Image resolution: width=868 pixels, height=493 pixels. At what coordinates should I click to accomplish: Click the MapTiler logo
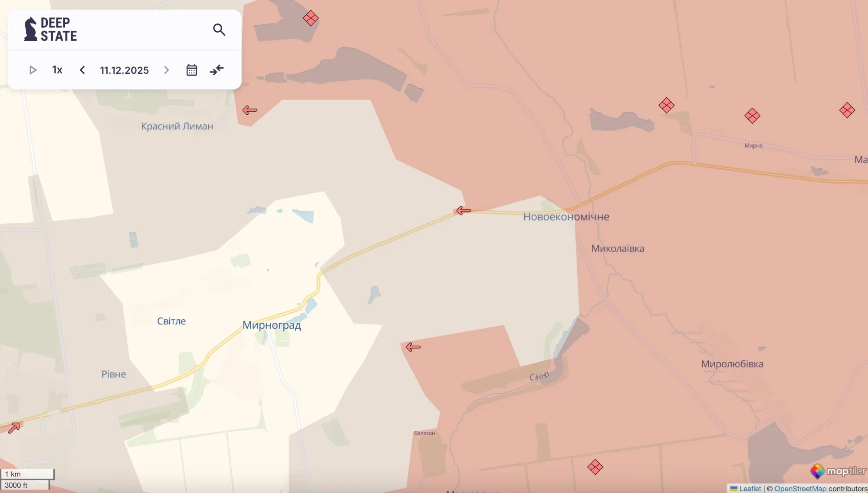click(838, 471)
